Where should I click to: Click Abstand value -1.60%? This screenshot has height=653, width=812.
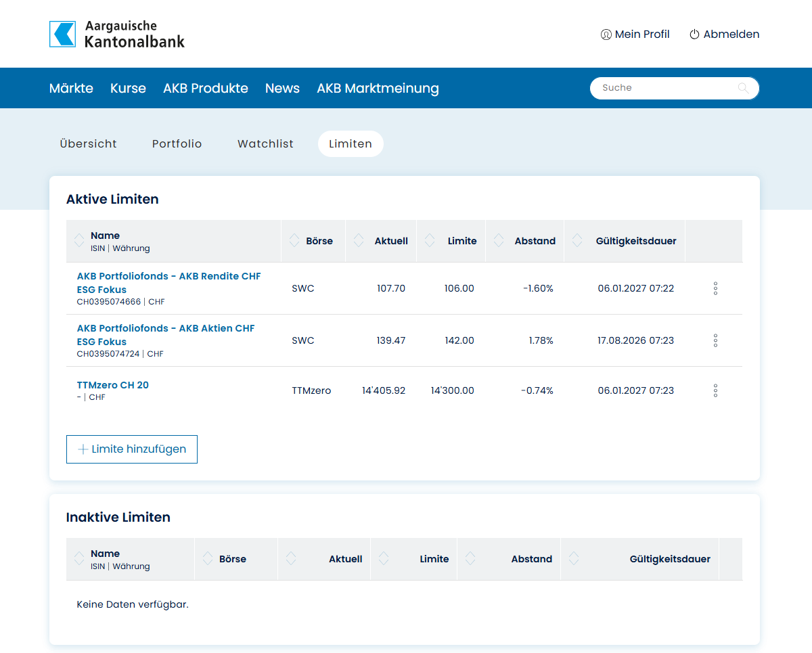538,288
